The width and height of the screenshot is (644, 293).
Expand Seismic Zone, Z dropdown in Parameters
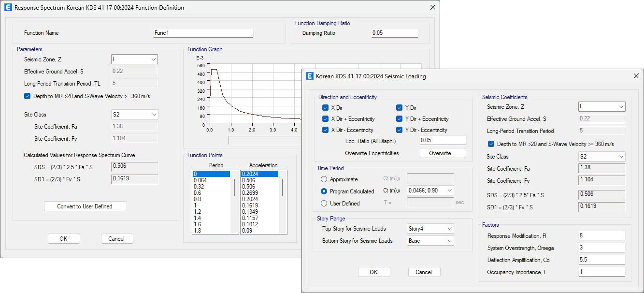pyautogui.click(x=134, y=59)
